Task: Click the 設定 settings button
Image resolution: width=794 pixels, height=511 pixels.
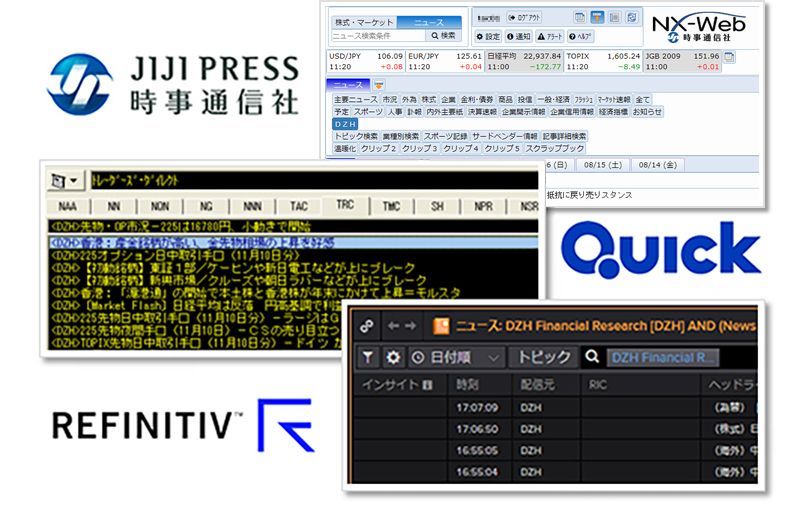Action: (x=488, y=36)
